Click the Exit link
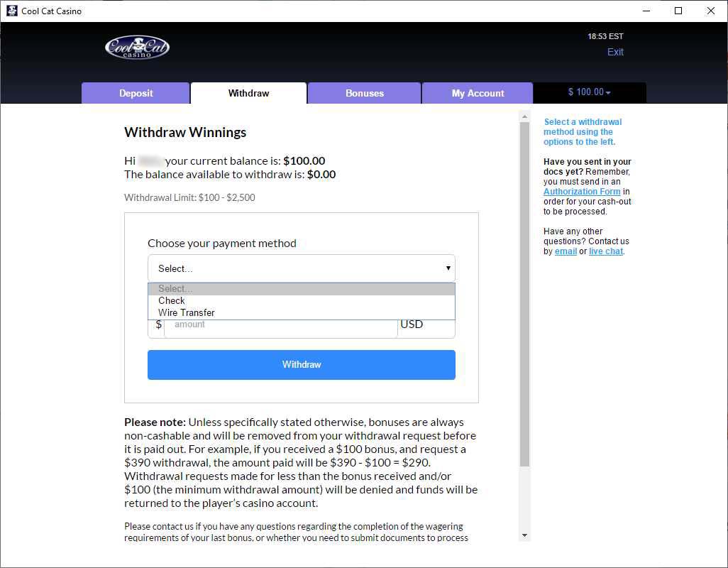This screenshot has width=728, height=568. click(x=615, y=52)
